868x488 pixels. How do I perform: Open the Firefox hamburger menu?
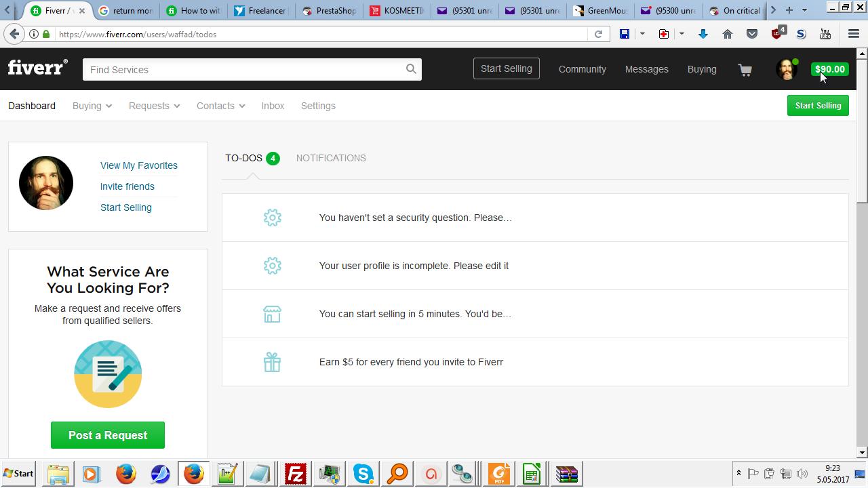click(x=854, y=34)
